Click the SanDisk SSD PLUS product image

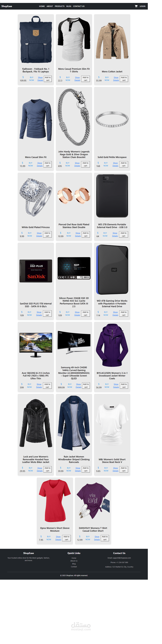36,271
